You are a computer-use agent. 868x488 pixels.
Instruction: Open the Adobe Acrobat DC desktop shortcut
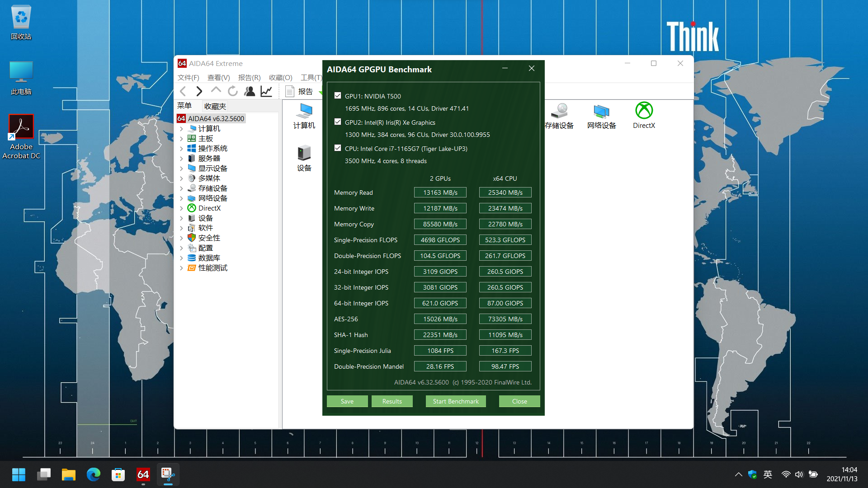point(21,136)
